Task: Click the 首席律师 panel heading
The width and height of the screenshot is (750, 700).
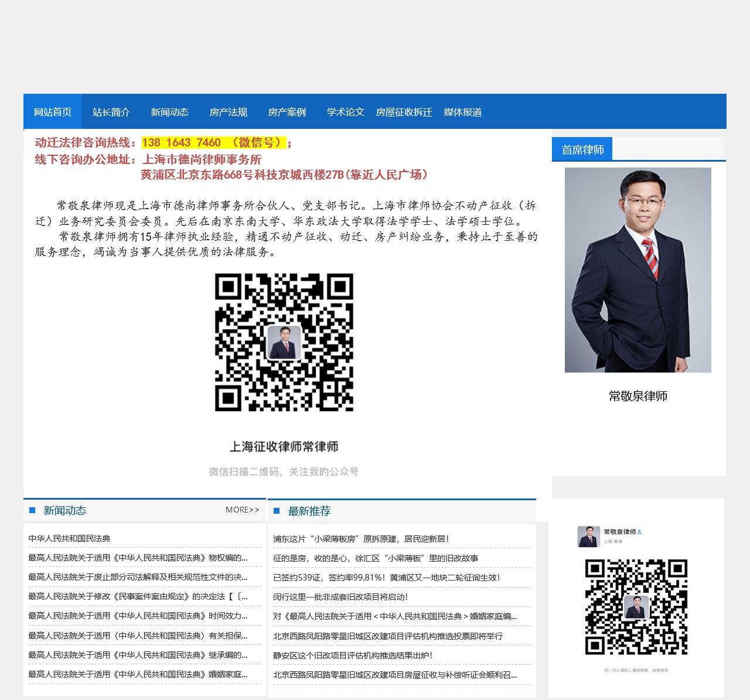Action: 582,150
